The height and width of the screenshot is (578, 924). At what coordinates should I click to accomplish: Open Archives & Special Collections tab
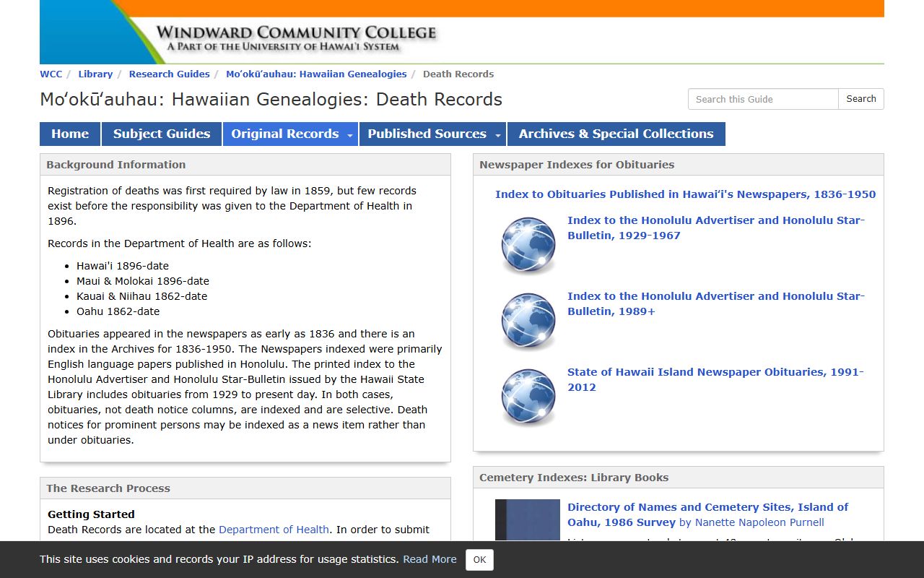click(616, 134)
